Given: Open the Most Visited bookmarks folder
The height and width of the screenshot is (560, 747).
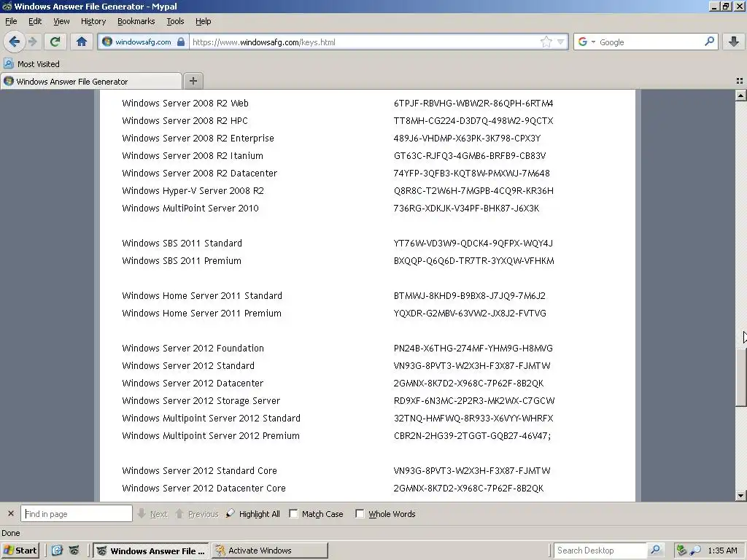Looking at the screenshot, I should pyautogui.click(x=32, y=64).
